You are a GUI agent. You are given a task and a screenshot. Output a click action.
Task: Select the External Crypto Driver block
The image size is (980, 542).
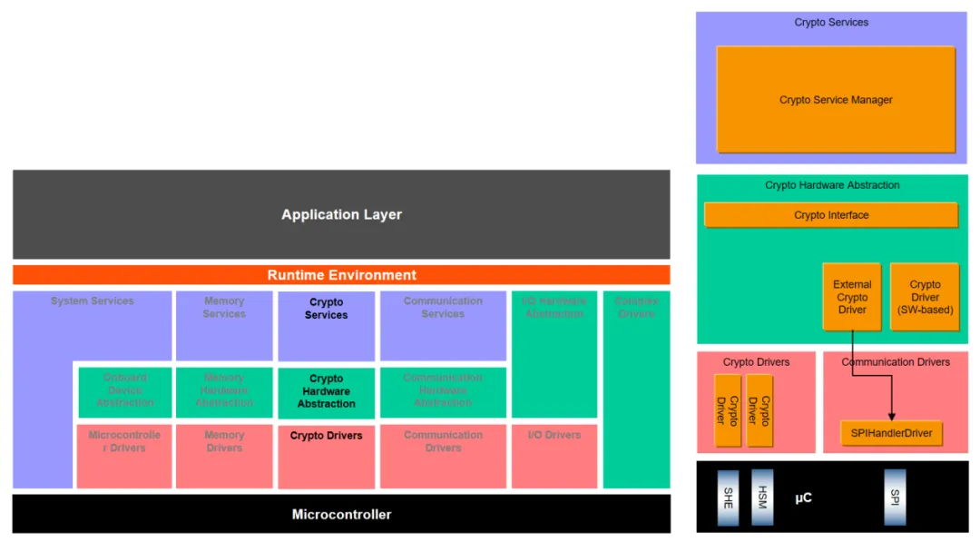point(852,297)
